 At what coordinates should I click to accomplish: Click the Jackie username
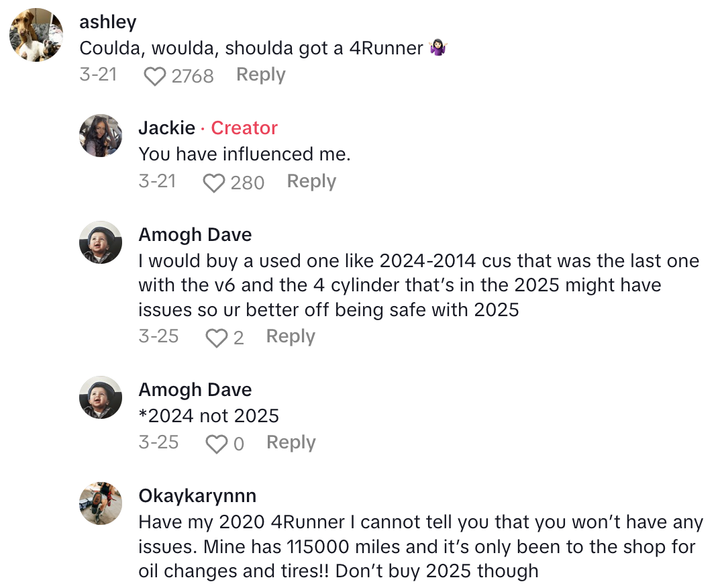coord(166,128)
